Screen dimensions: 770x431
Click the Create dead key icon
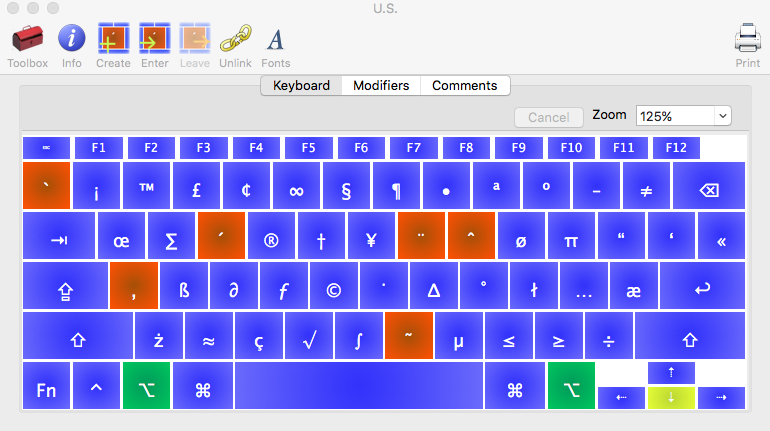pos(113,38)
